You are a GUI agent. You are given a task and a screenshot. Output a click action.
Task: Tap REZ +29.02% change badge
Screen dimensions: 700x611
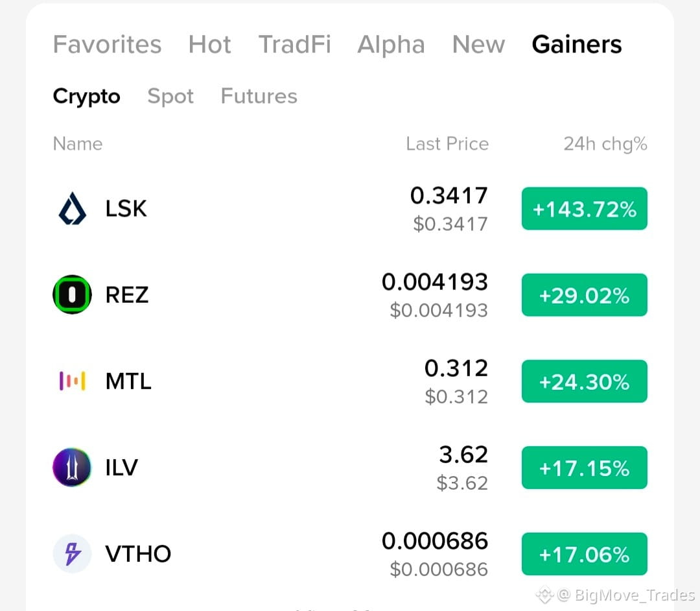coord(585,294)
